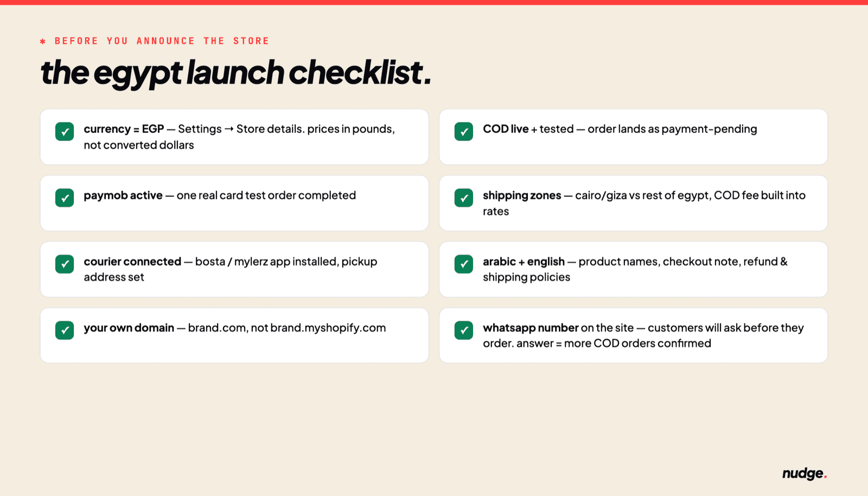Click the nudge logo
The height and width of the screenshot is (496, 868).
(805, 474)
